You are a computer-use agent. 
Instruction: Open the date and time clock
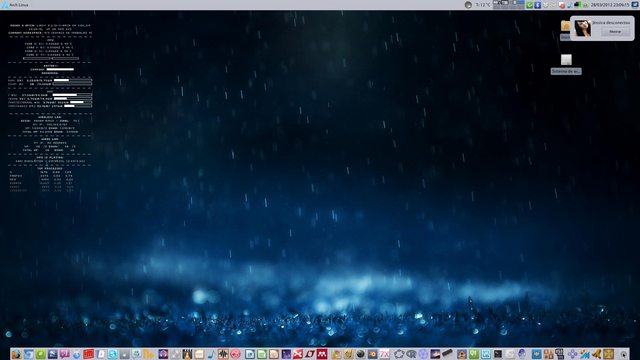coord(610,5)
